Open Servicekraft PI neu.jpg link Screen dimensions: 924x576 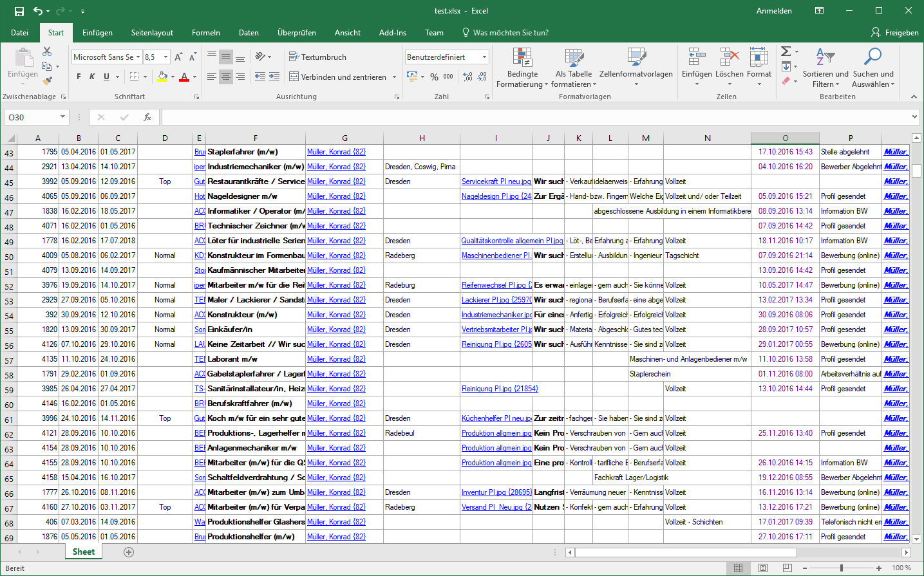coord(496,181)
